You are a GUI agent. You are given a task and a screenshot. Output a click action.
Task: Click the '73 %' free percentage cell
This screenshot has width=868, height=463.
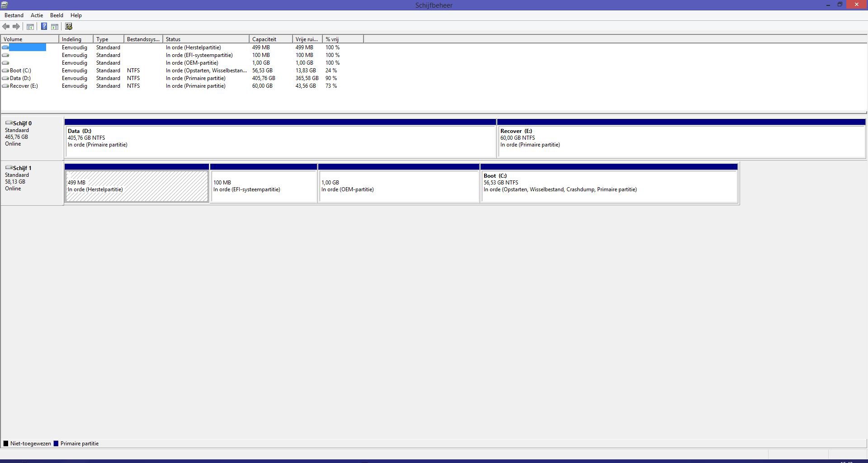(x=331, y=86)
